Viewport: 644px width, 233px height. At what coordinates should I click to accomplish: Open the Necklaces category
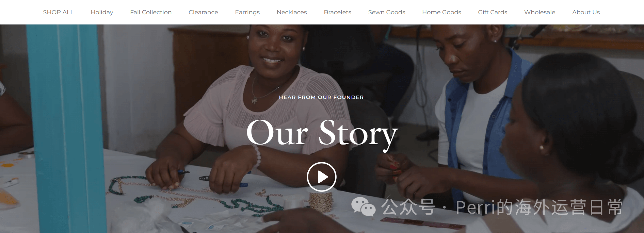(x=292, y=12)
